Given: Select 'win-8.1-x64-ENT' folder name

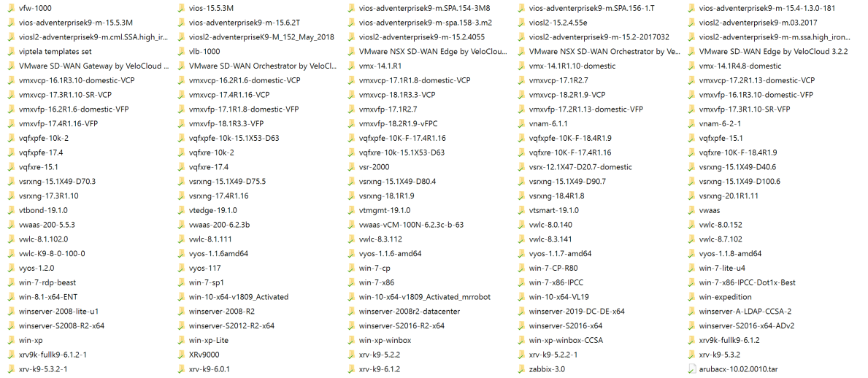Looking at the screenshot, I should 47,297.
